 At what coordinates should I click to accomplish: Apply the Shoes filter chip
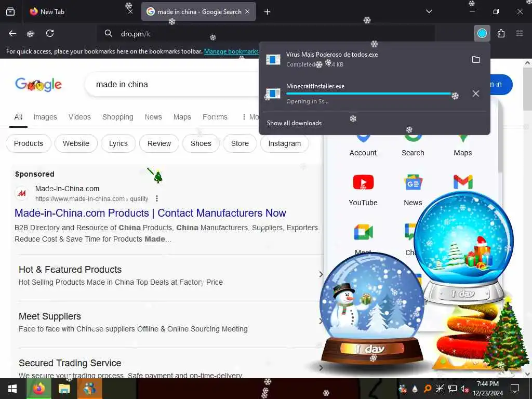click(201, 143)
